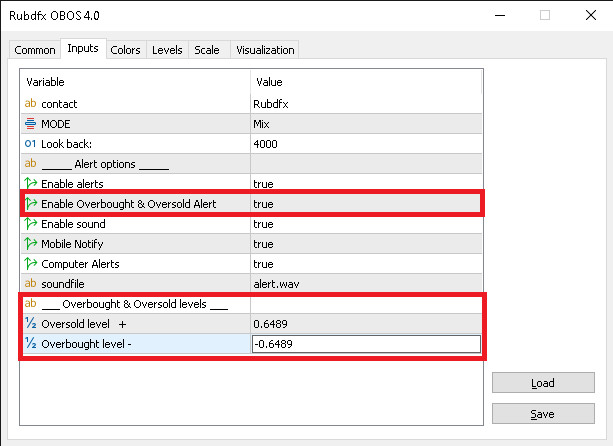Open the Colors tab
The height and width of the screenshot is (446, 613).
125,50
